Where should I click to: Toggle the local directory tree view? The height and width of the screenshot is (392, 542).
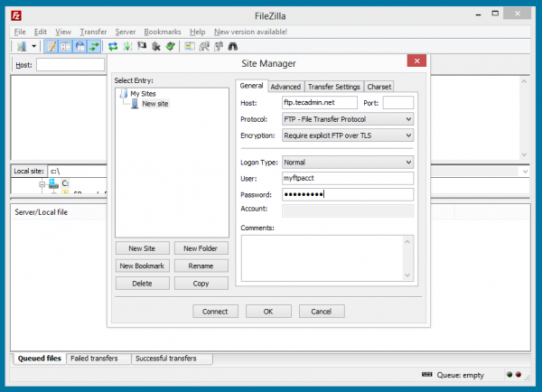[x=66, y=45]
